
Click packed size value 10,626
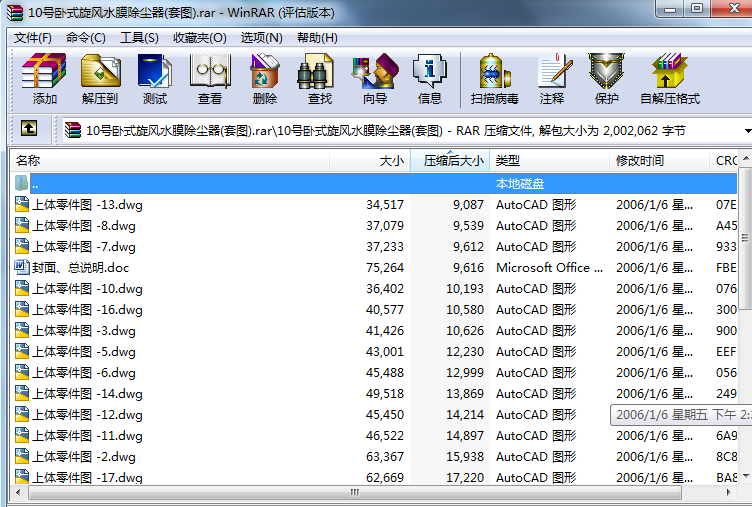pos(465,330)
